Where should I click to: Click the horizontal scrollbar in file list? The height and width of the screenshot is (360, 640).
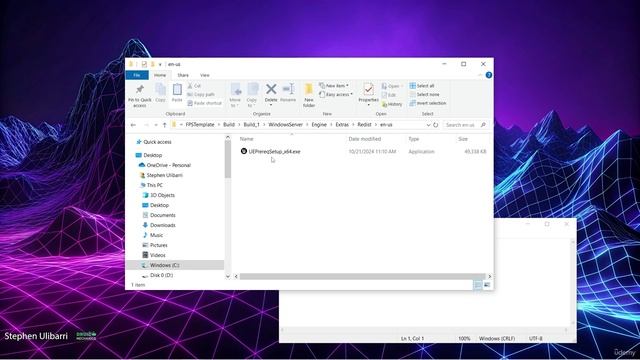pyautogui.click(x=362, y=276)
